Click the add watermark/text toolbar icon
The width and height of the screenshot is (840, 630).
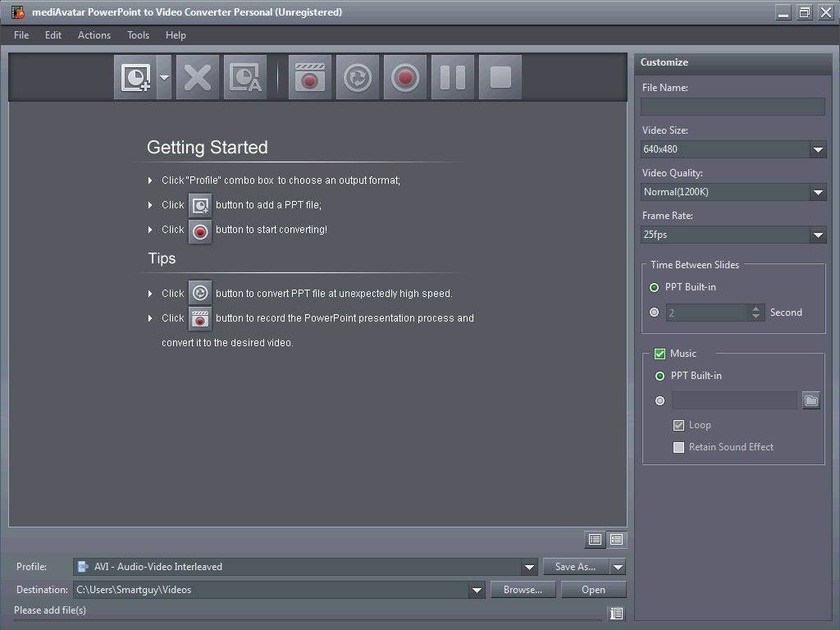tap(245, 77)
